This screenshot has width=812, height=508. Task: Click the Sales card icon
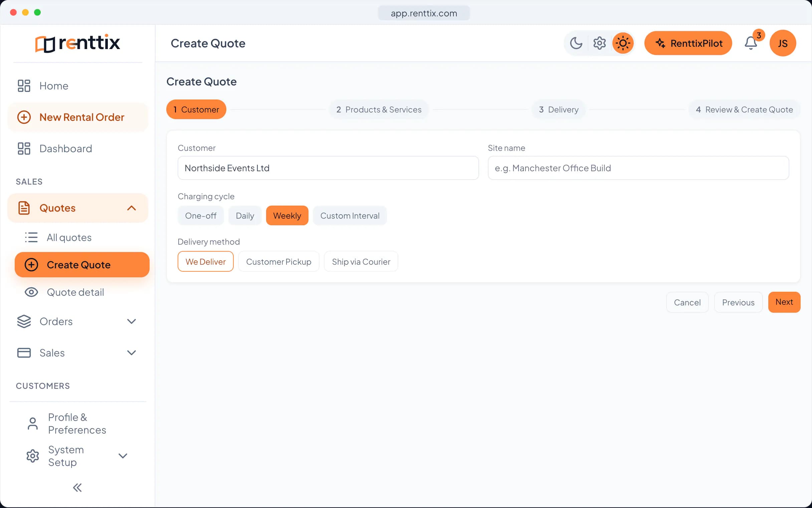(24, 353)
